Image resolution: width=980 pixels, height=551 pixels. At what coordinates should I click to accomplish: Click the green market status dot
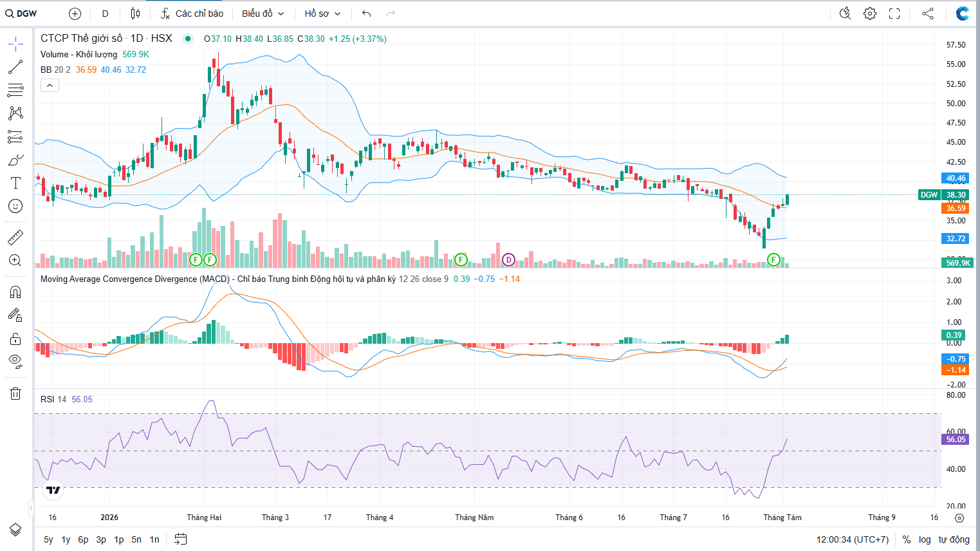coord(188,39)
